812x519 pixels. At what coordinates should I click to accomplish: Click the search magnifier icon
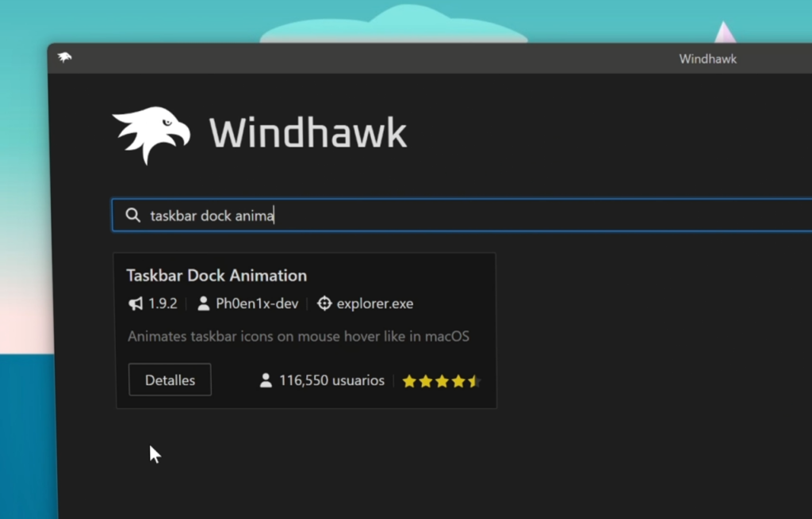pos(133,216)
